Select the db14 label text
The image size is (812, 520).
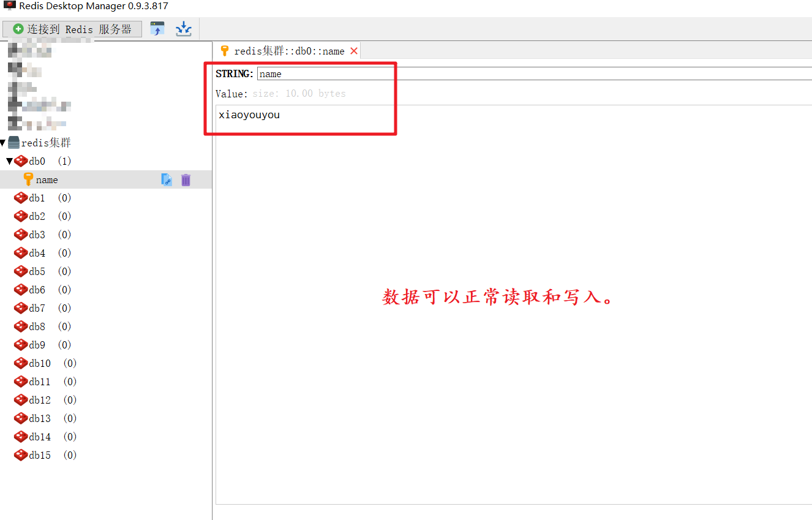(x=40, y=437)
